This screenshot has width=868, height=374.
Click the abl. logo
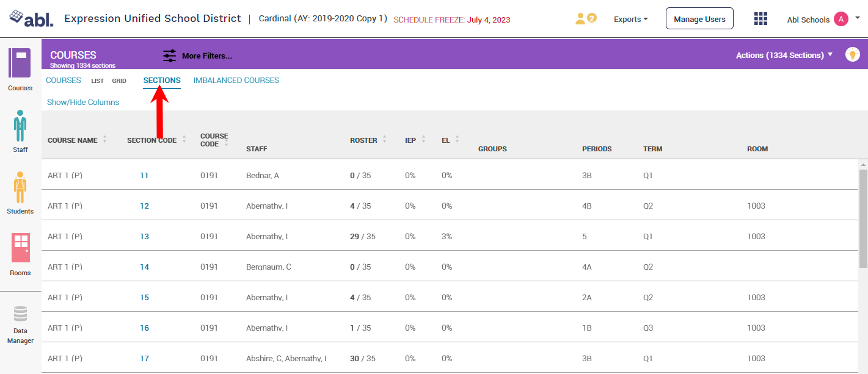[32, 19]
